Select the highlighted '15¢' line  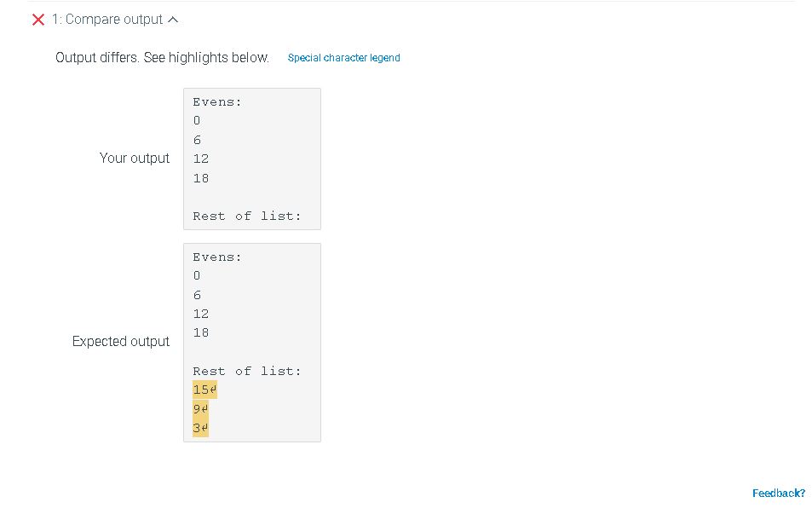204,390
